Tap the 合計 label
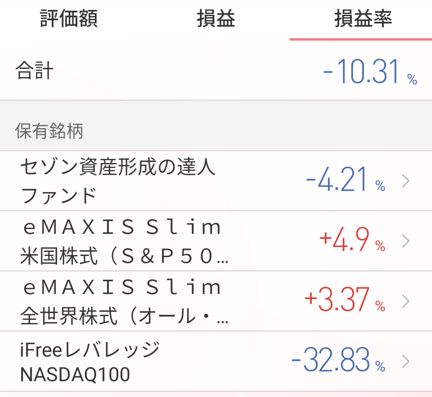Image resolution: width=432 pixels, height=397 pixels. pos(34,71)
